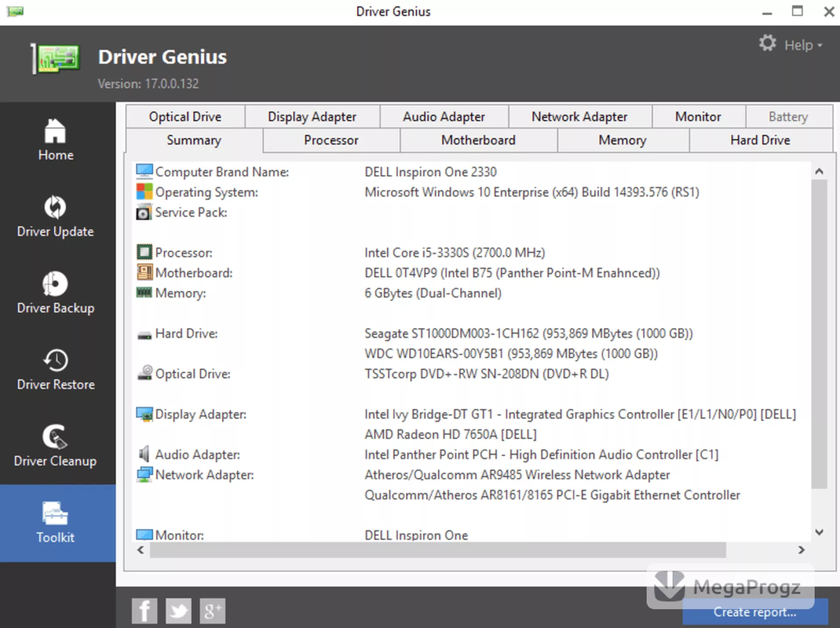Click the Network Adapter row icon

coord(144,474)
